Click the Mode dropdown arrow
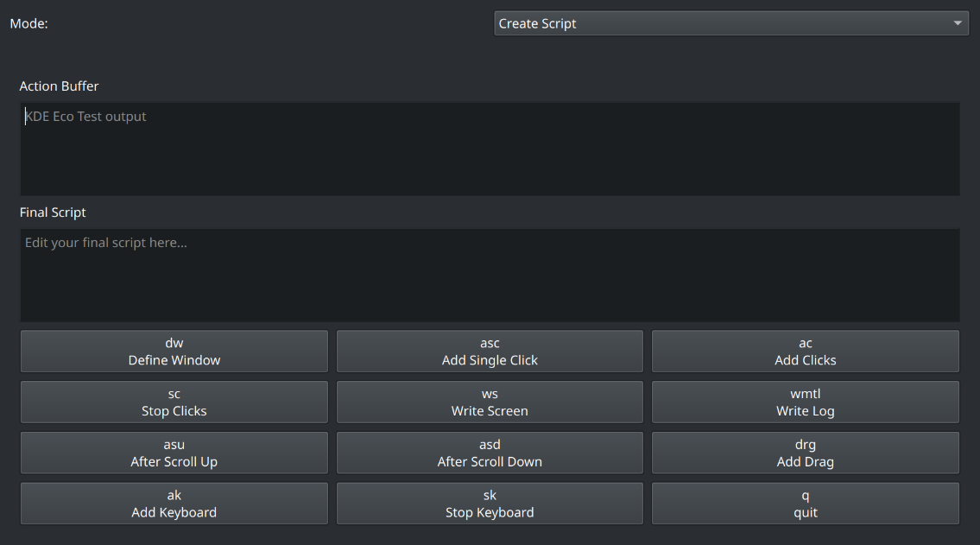The image size is (980, 545). click(958, 23)
